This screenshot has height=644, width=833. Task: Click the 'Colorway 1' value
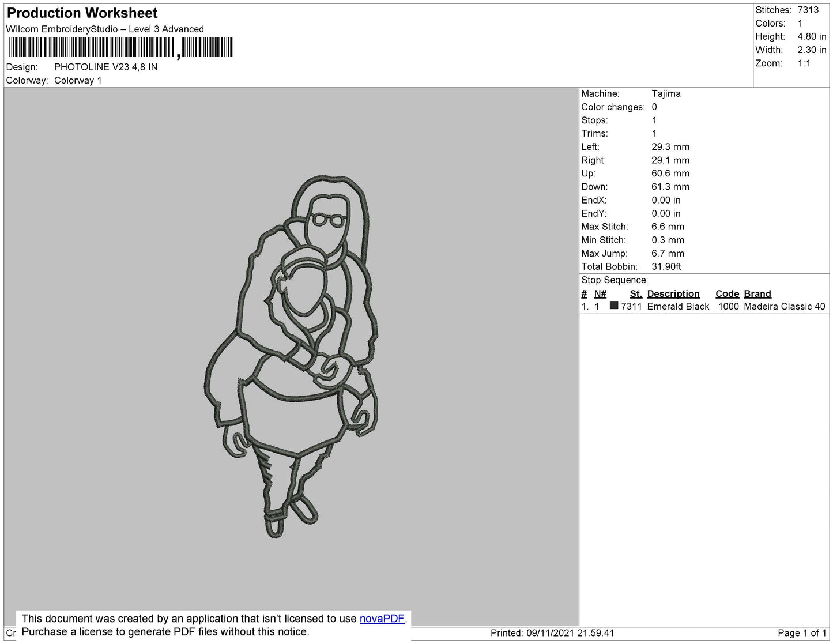click(x=78, y=80)
